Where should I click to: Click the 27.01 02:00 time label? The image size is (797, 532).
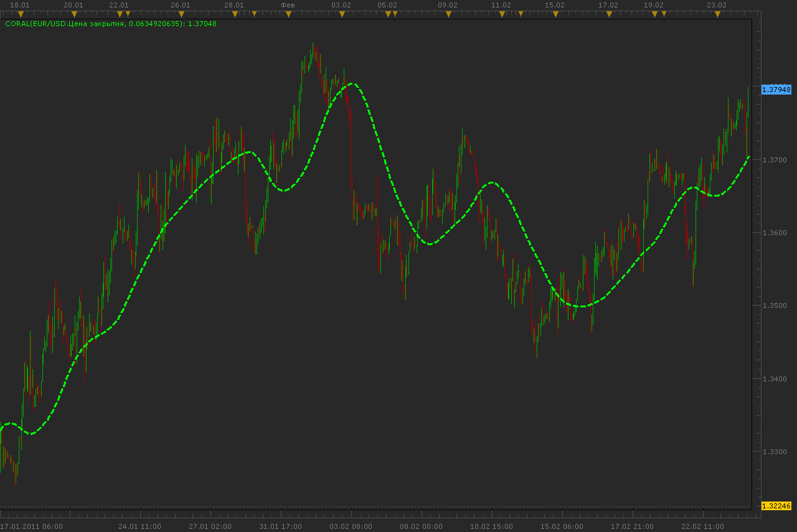click(210, 526)
